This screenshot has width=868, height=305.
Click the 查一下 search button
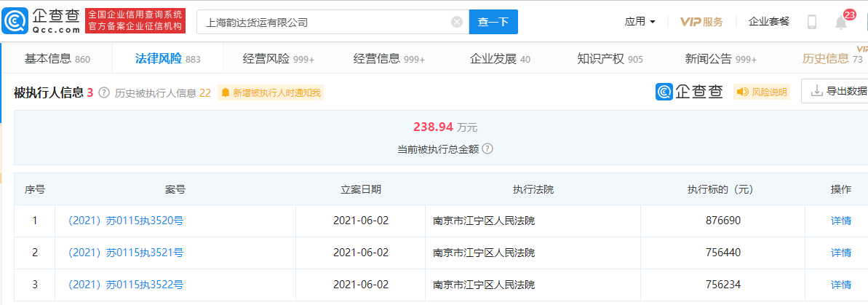point(493,22)
